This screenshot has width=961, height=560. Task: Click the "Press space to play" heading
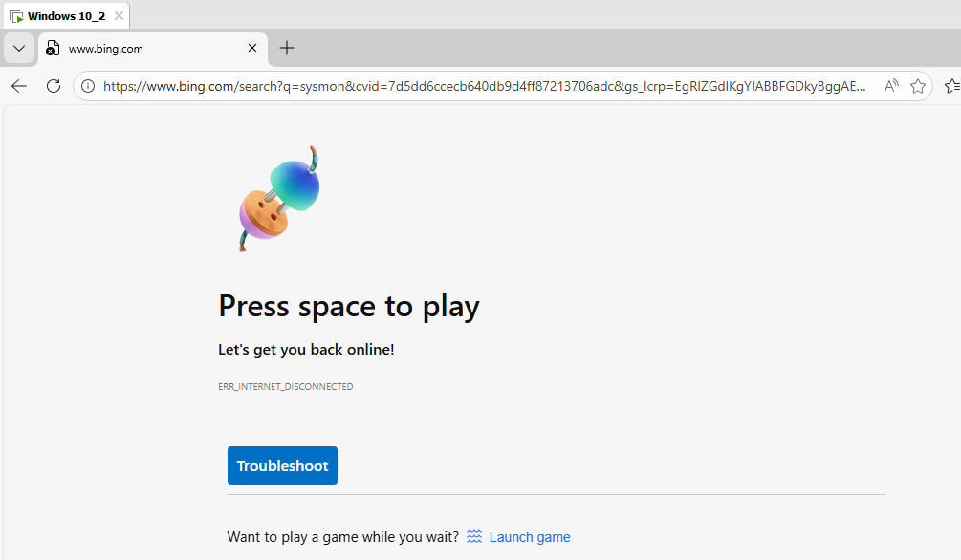[x=349, y=307]
